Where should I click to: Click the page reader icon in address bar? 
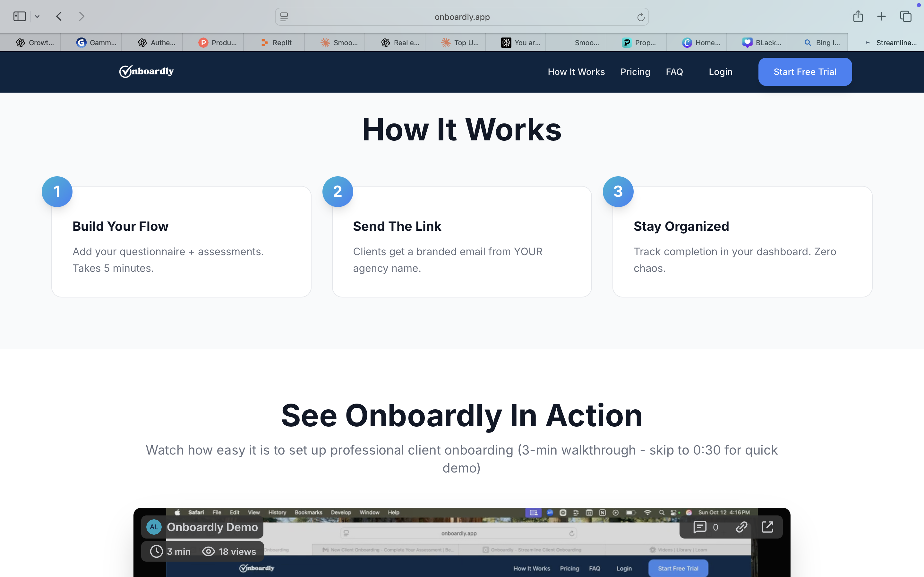pyautogui.click(x=284, y=17)
